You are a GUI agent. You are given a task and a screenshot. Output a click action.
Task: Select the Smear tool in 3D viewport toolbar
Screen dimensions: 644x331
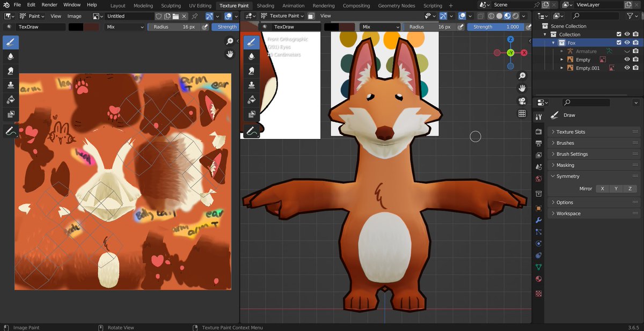click(251, 71)
